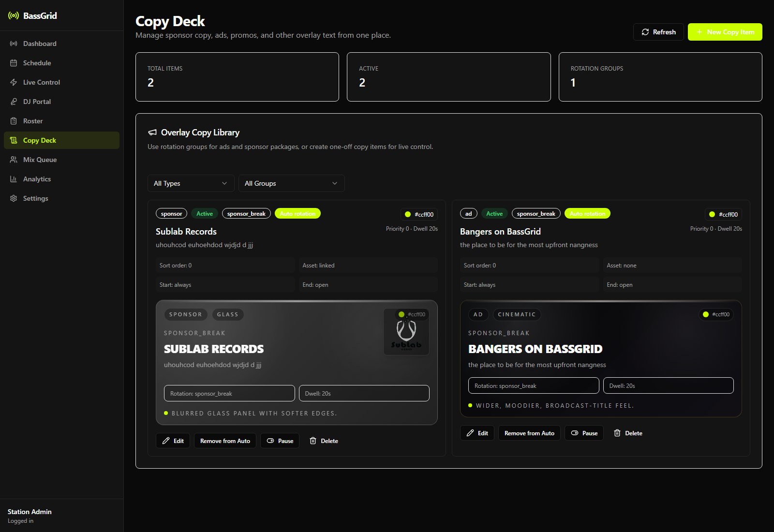Viewport: 774px width, 532px height.
Task: Click the Live Control lightning icon
Action: pos(14,82)
